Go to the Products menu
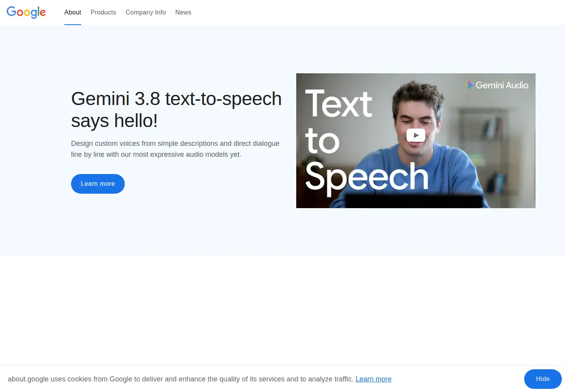The image size is (565, 392). tap(103, 12)
